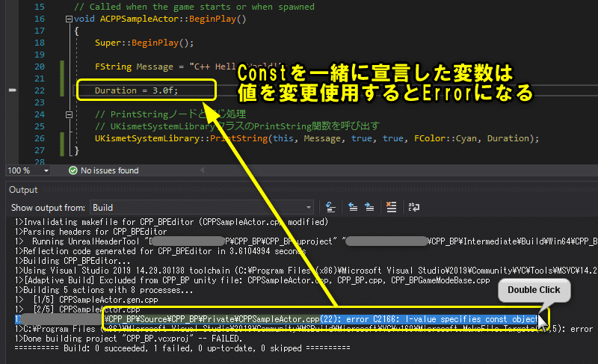This screenshot has height=364, width=598.
Task: Click the 'Invalidating makefile for CPP_BPEditor' line
Action: tap(171, 222)
